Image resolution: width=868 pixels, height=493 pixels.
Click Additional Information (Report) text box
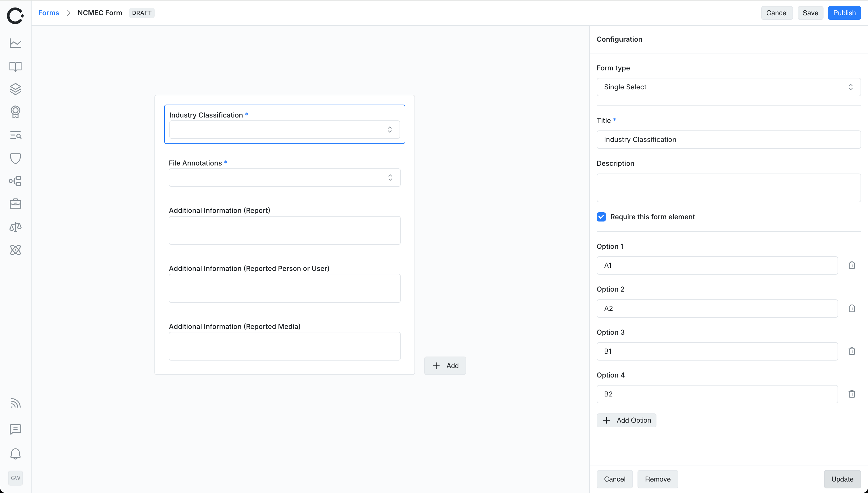284,230
